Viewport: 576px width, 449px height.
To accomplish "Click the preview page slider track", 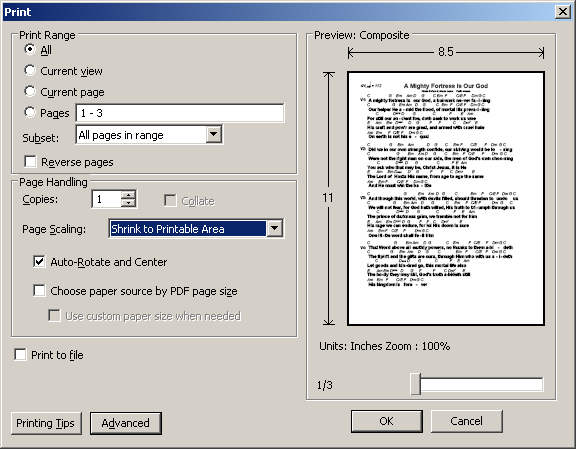I will (x=482, y=384).
